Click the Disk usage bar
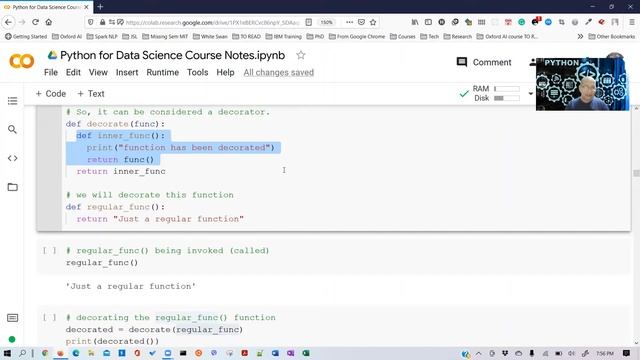The height and width of the screenshot is (360, 640). point(507,98)
